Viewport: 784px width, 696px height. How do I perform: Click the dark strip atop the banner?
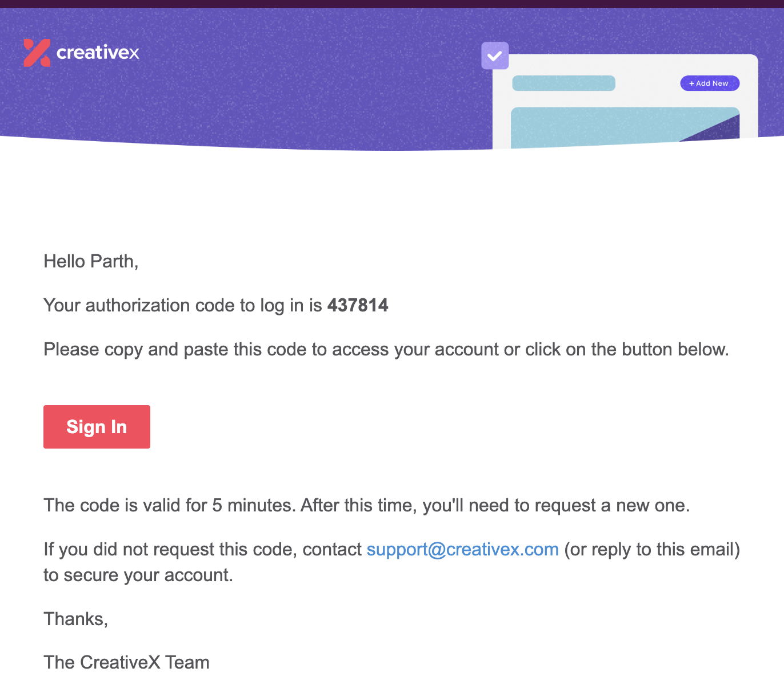coord(392,4)
